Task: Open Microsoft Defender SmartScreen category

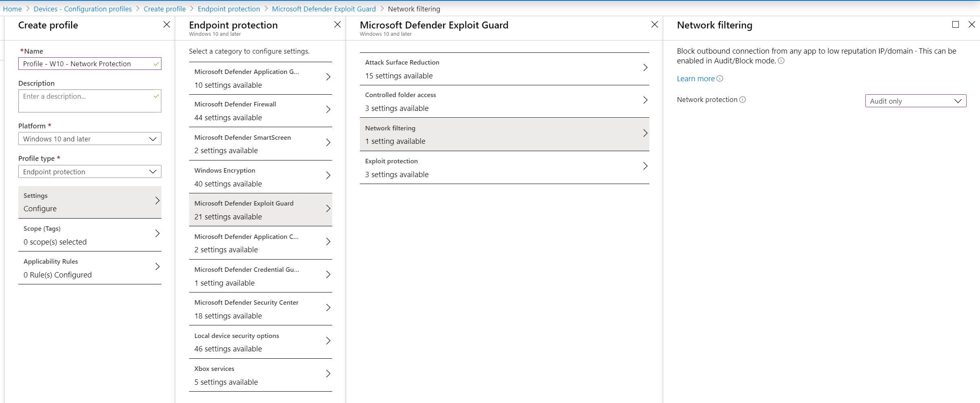Action: point(261,144)
